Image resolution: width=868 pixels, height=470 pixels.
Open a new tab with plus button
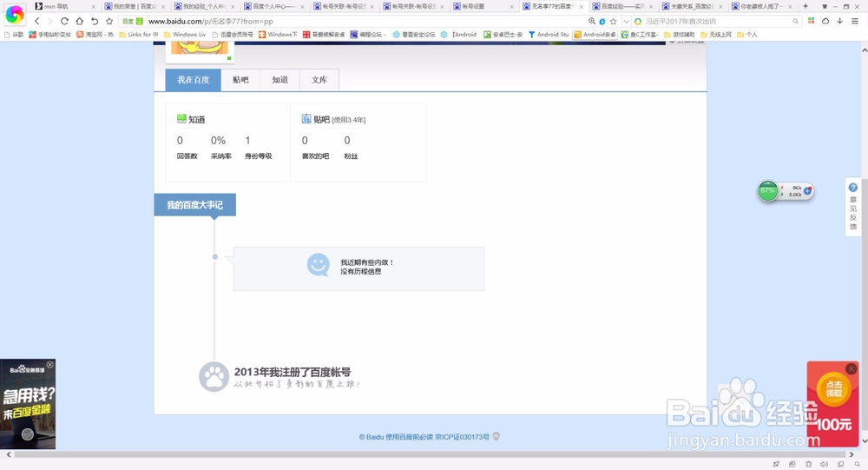coord(806,6)
